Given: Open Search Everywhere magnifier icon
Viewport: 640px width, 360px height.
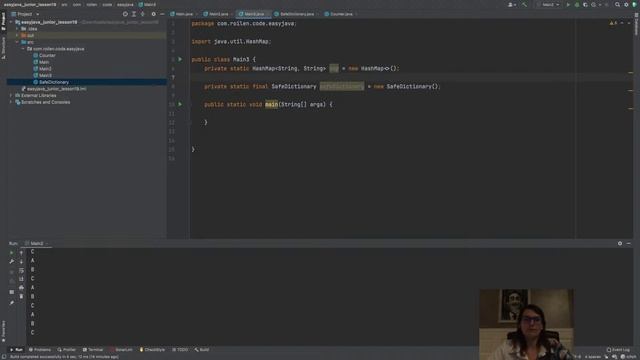Looking at the screenshot, I should pos(618,4).
